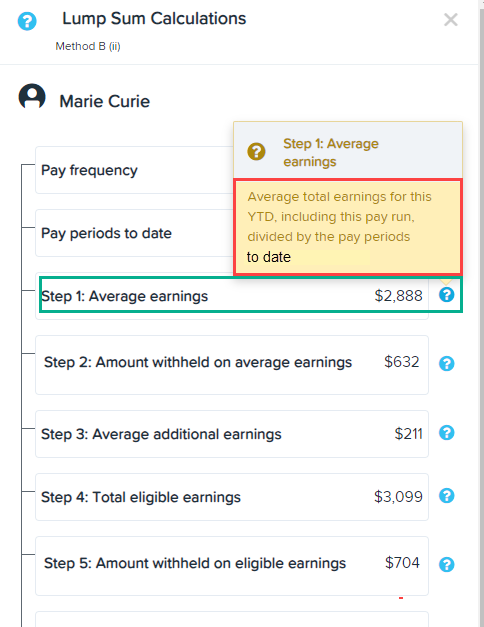Select Step 2: Amount withheld on average earnings

pos(232,365)
